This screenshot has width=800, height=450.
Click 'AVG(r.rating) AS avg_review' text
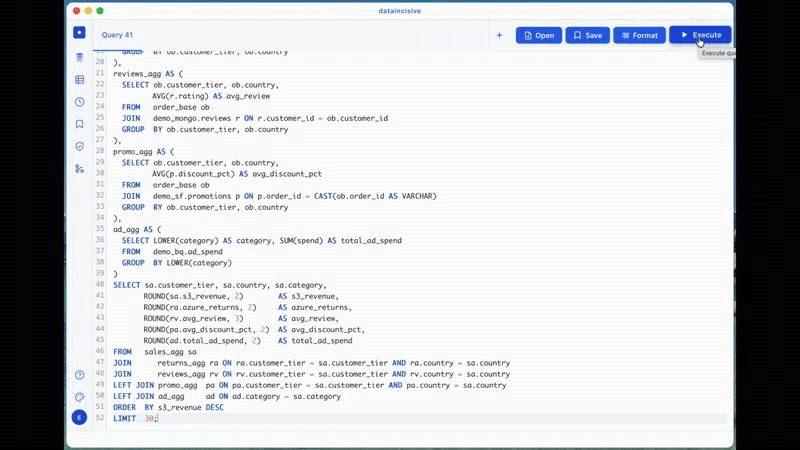pos(211,96)
